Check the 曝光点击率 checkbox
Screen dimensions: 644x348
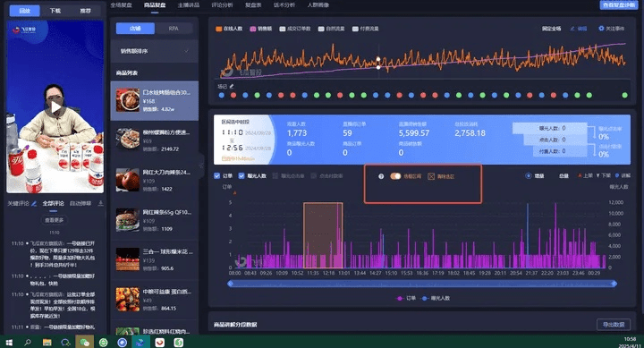click(275, 176)
